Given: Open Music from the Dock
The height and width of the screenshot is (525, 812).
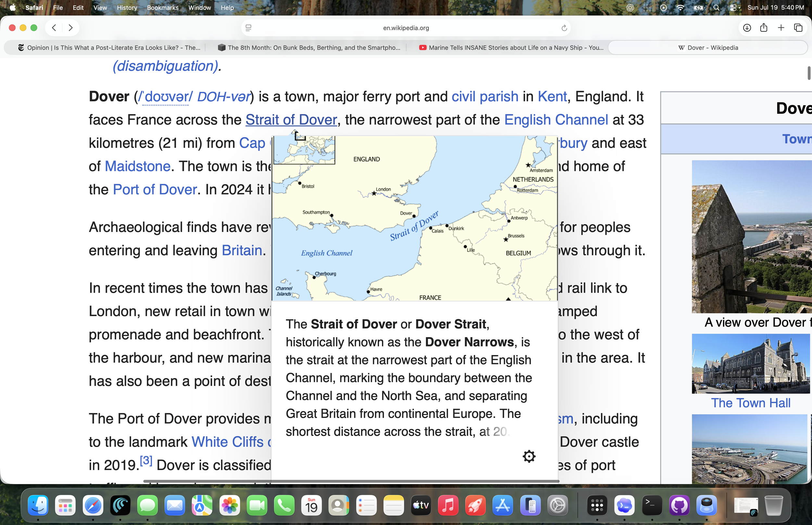Looking at the screenshot, I should pyautogui.click(x=448, y=505).
